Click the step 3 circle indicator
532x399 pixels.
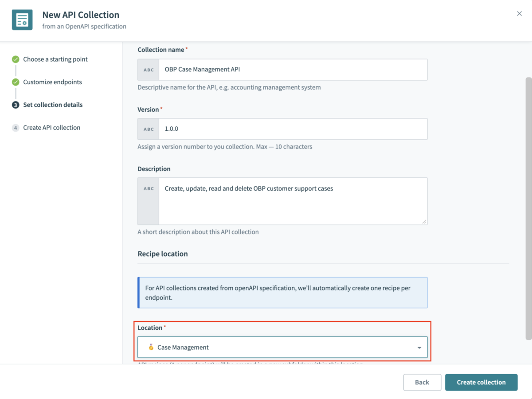(15, 105)
